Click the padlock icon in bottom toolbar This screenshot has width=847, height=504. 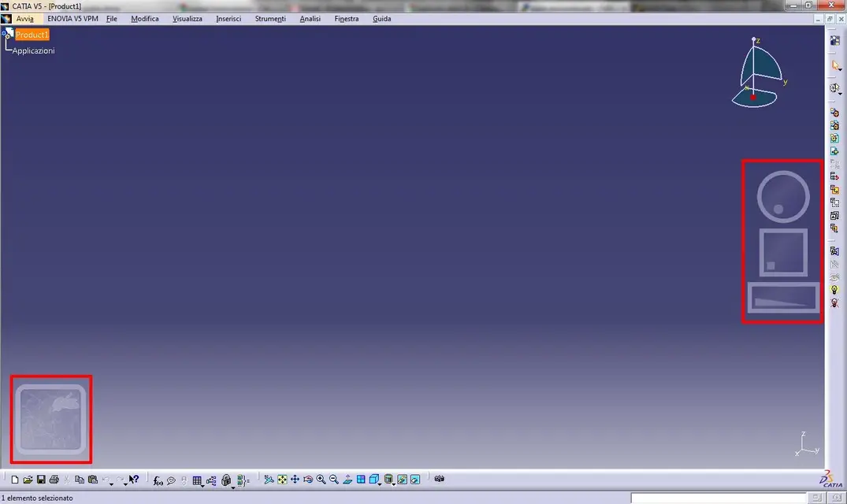pos(226,480)
